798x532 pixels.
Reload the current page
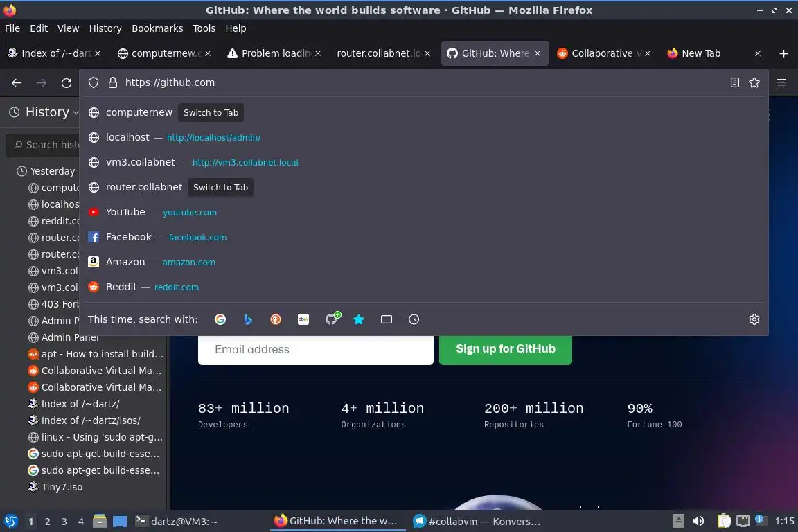pos(66,82)
